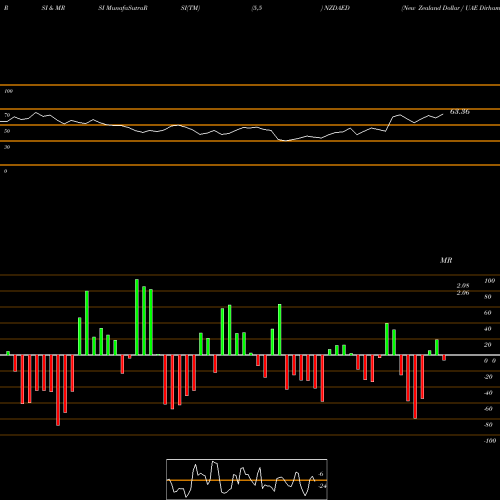Click the MR axis label -20
500x500 pixels.
[x=488, y=377]
